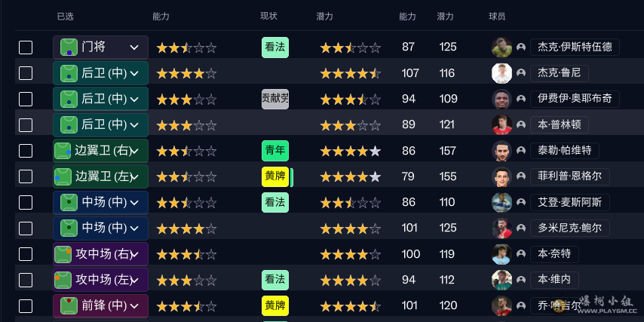644x322 pixels.
Task: Click the pitch position icon beside 门将
Action: pyautogui.click(x=69, y=48)
